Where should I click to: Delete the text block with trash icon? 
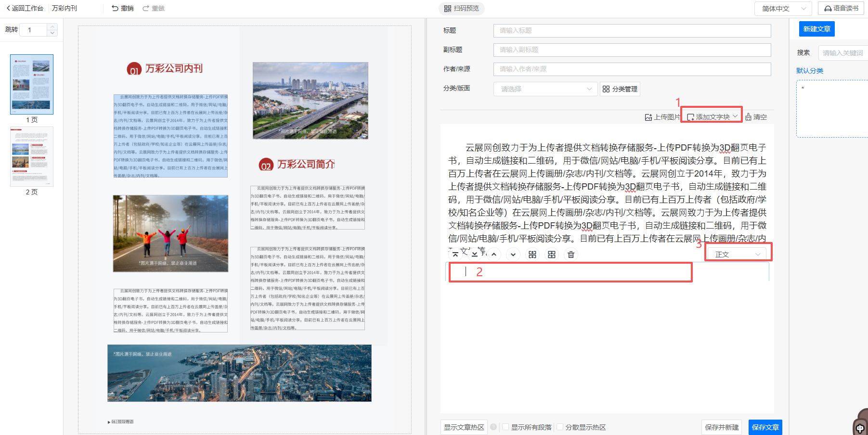pos(571,255)
